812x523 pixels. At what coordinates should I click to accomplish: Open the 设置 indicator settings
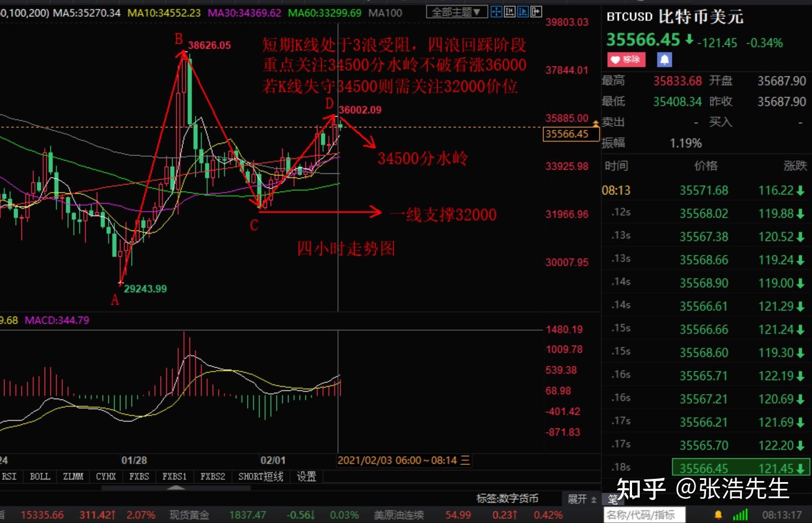[x=306, y=477]
